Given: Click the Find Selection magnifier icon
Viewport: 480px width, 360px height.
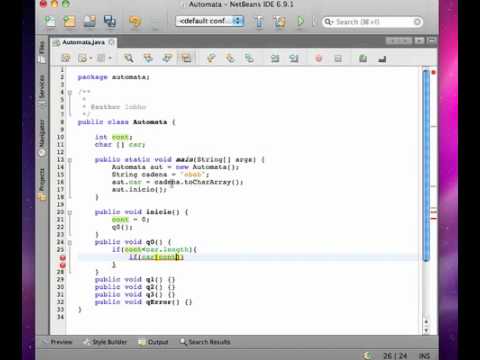Looking at the screenshot, I should click(x=129, y=59).
